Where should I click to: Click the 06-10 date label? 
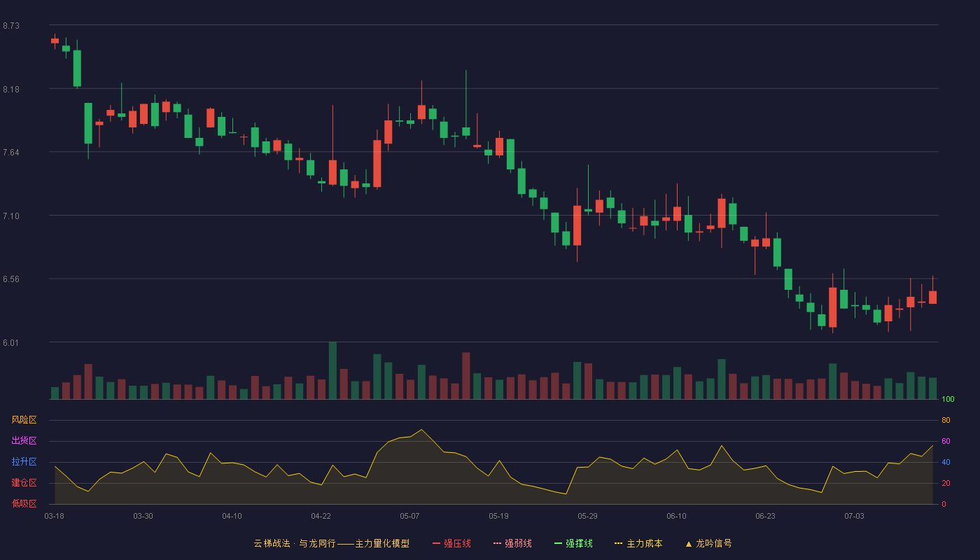(x=676, y=516)
